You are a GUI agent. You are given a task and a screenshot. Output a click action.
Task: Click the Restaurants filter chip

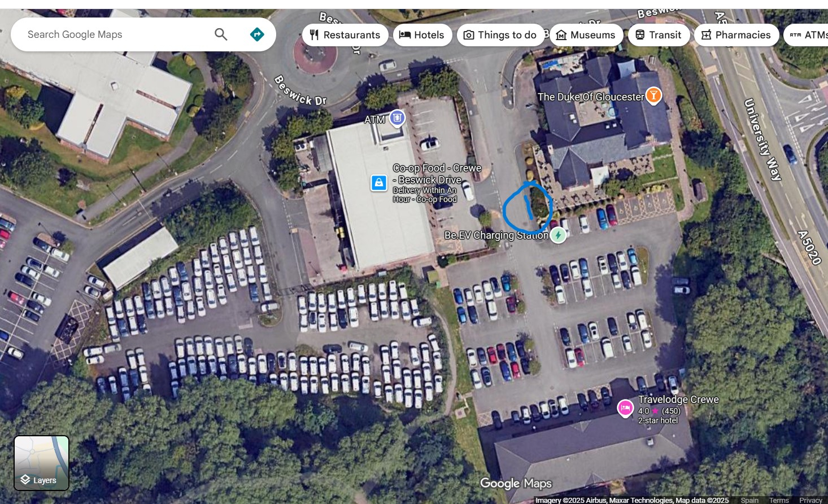pos(345,35)
